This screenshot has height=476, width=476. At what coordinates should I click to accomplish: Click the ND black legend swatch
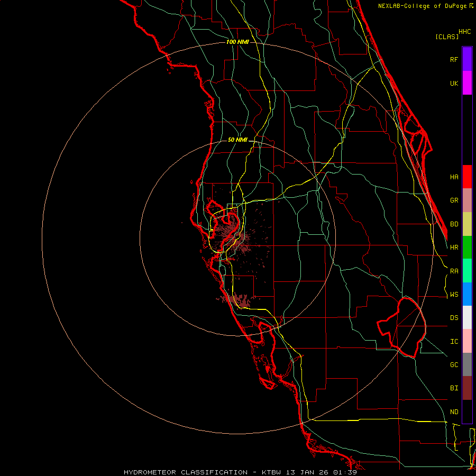coord(467,411)
